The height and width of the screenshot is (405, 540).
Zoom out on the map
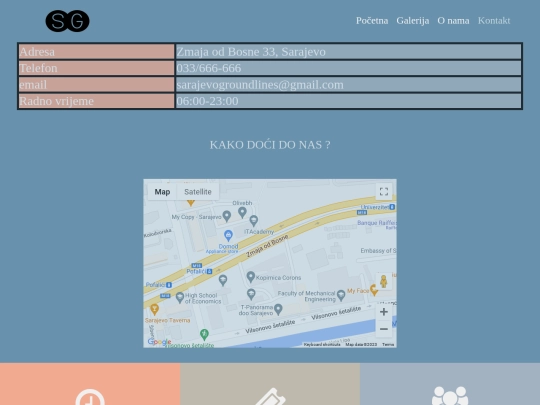point(384,329)
